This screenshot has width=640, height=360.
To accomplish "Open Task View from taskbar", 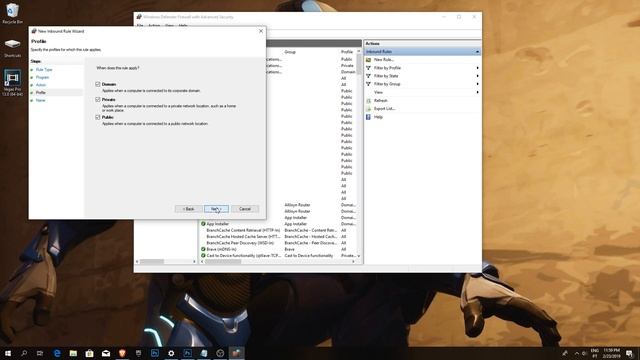I will [40, 353].
